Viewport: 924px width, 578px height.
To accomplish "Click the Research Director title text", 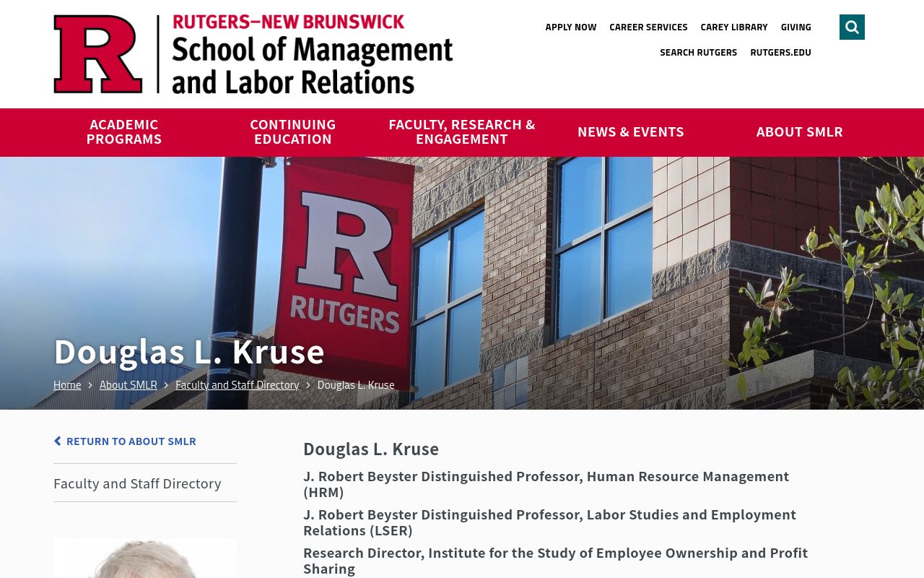I will tap(555, 561).
